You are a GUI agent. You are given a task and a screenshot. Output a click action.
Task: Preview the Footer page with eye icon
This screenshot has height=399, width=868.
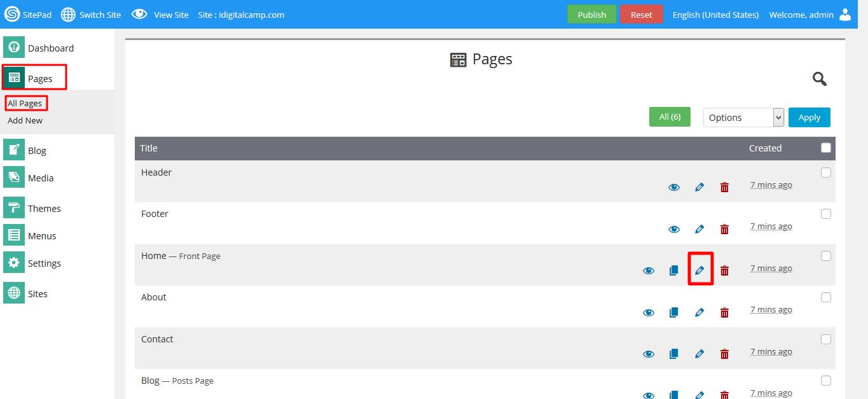pos(674,229)
